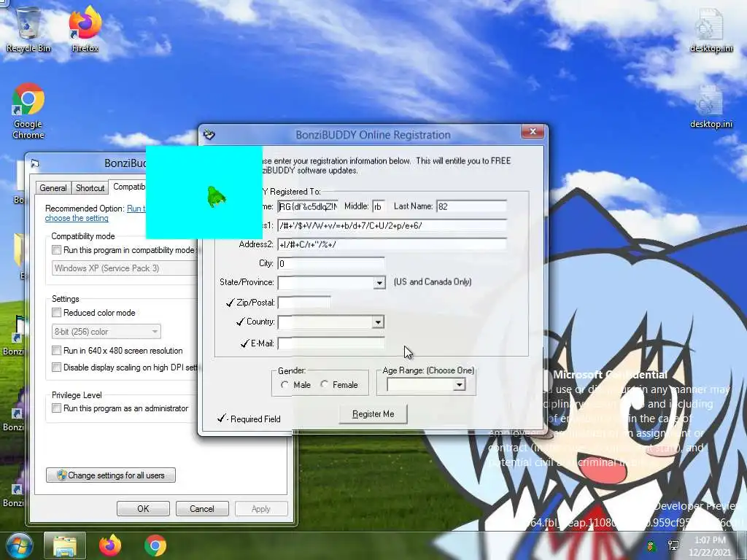Check Run this program as an administrator
The height and width of the screenshot is (560, 747).
[x=57, y=408]
